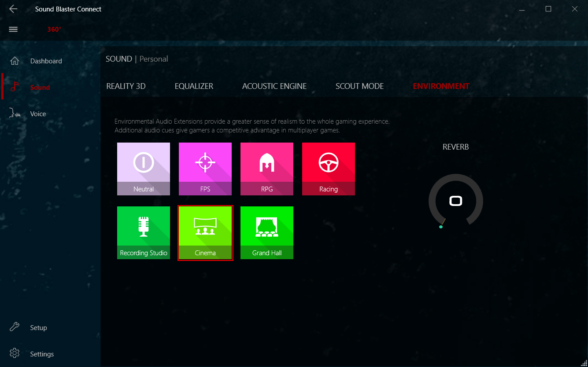Choose the Grand Hall stage tile
This screenshot has width=588, height=367.
[267, 233]
